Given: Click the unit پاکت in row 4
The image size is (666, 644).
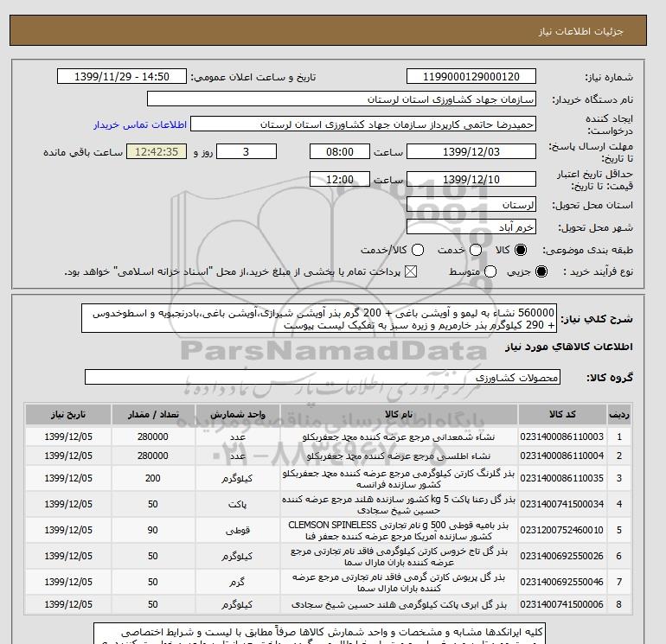Looking at the screenshot, I should click(238, 504).
